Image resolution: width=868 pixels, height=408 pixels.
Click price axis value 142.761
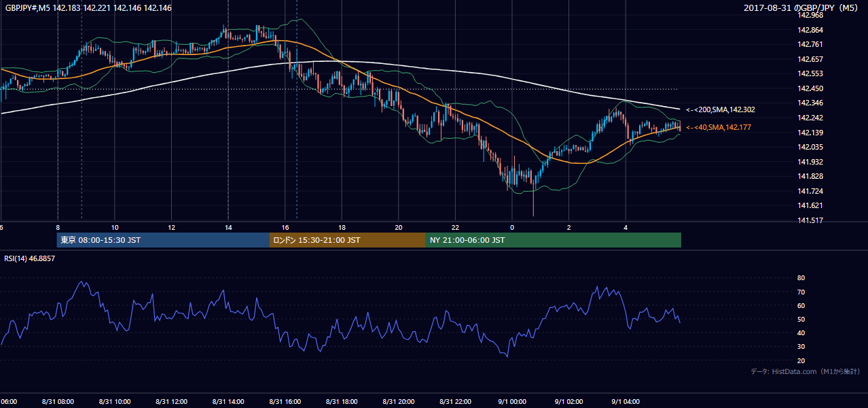[x=811, y=44]
